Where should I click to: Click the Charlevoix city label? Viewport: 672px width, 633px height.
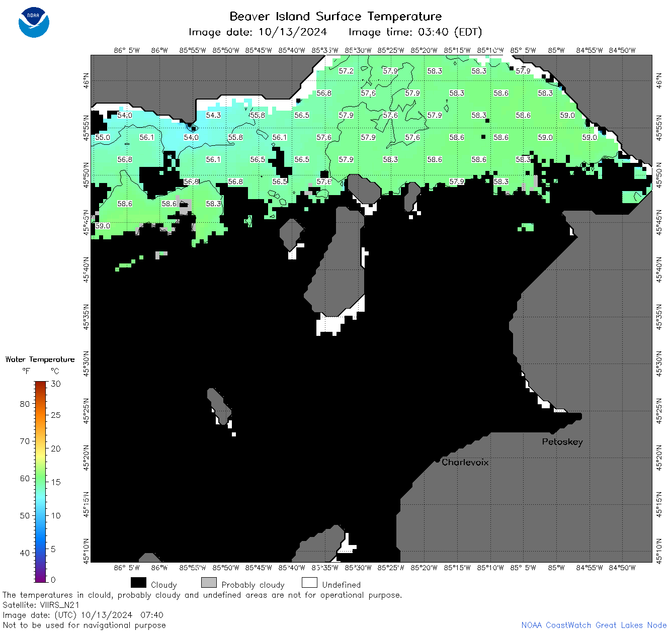[x=465, y=462]
